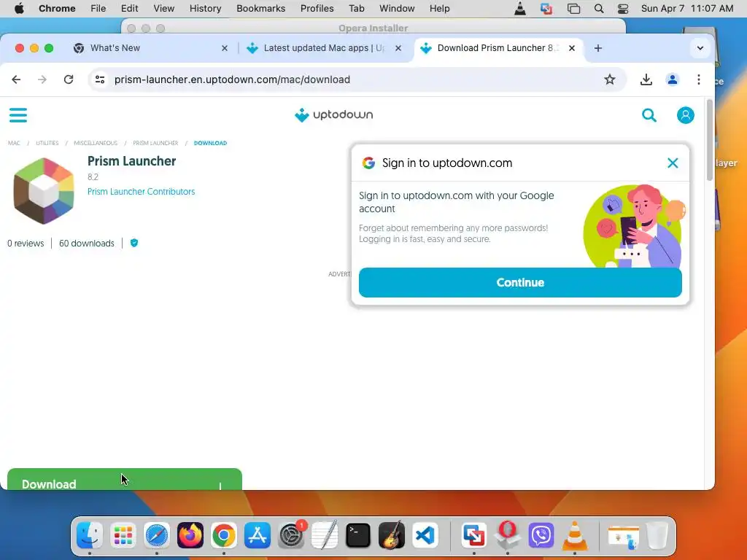The height and width of the screenshot is (560, 747).
Task: Expand the tab search dropdown
Action: pos(700,48)
